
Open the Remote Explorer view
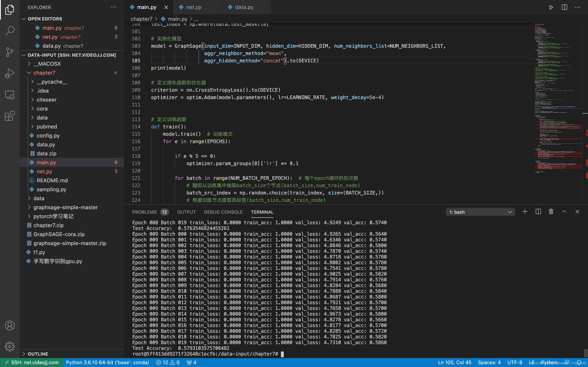10,95
